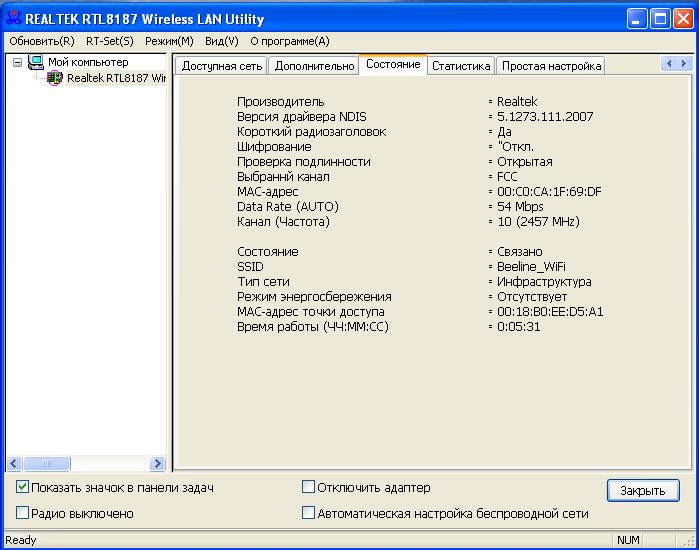Open the Простая настройка tab
The height and width of the screenshot is (550, 699).
551,66
